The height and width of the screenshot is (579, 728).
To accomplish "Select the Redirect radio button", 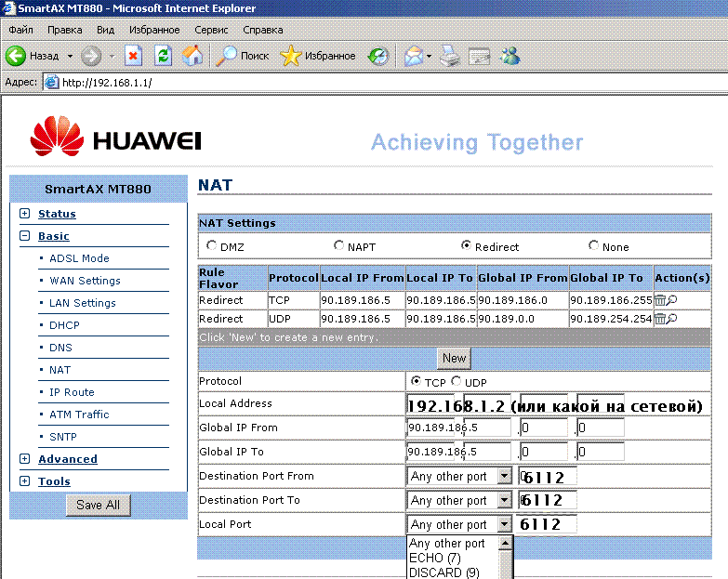I will 466,245.
